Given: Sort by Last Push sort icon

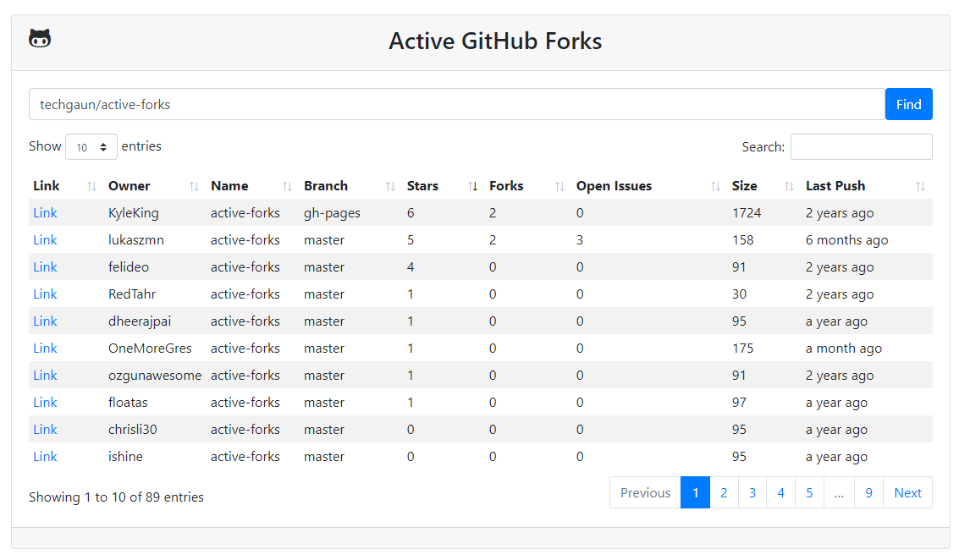Looking at the screenshot, I should pyautogui.click(x=920, y=186).
